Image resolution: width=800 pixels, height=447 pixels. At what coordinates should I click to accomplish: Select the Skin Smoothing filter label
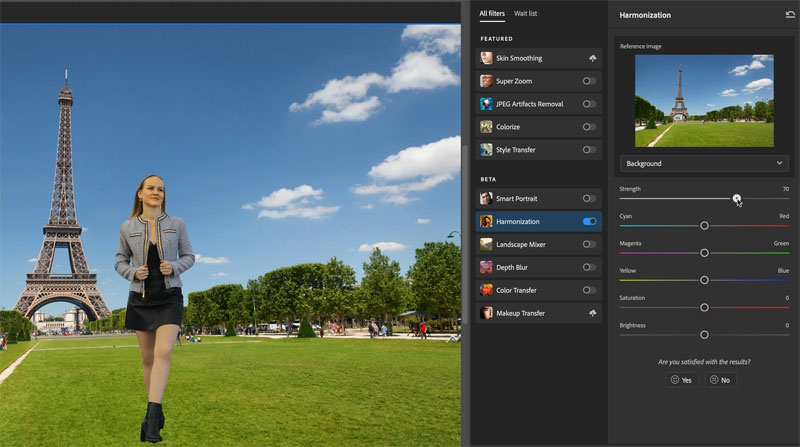pyautogui.click(x=519, y=58)
